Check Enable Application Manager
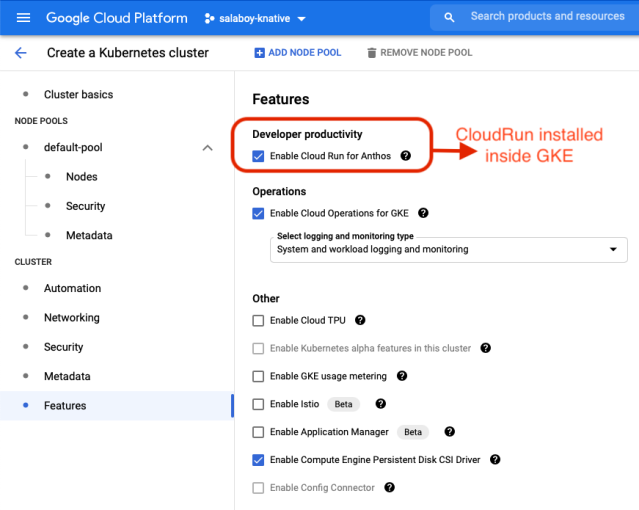 tap(258, 432)
